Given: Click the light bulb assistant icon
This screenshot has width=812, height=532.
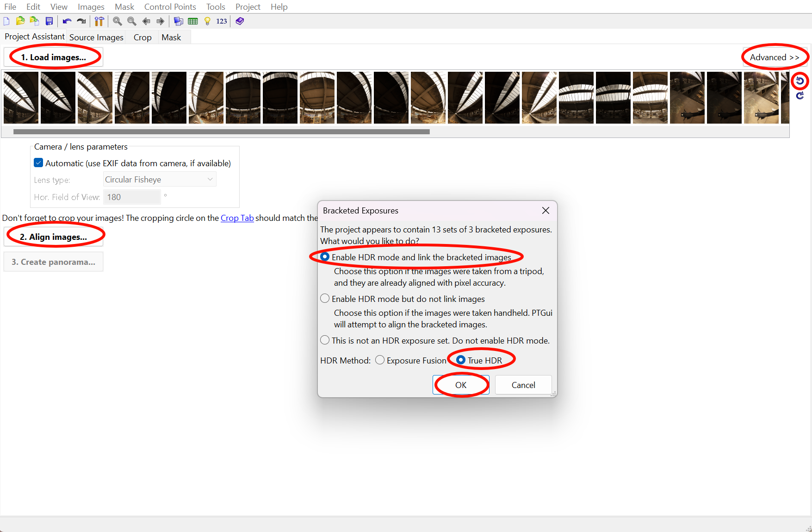Looking at the screenshot, I should tap(207, 21).
